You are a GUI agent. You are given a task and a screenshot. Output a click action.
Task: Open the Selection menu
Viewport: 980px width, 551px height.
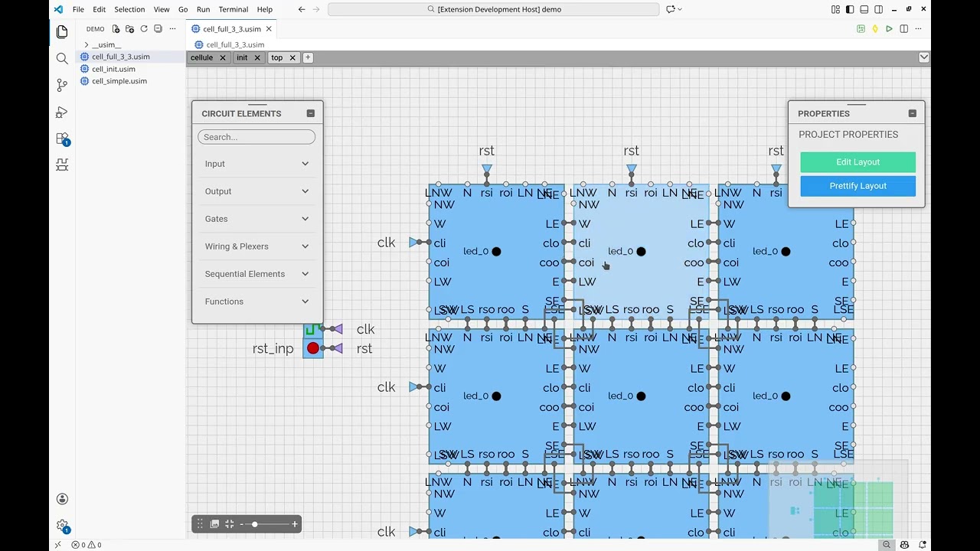tap(129, 9)
